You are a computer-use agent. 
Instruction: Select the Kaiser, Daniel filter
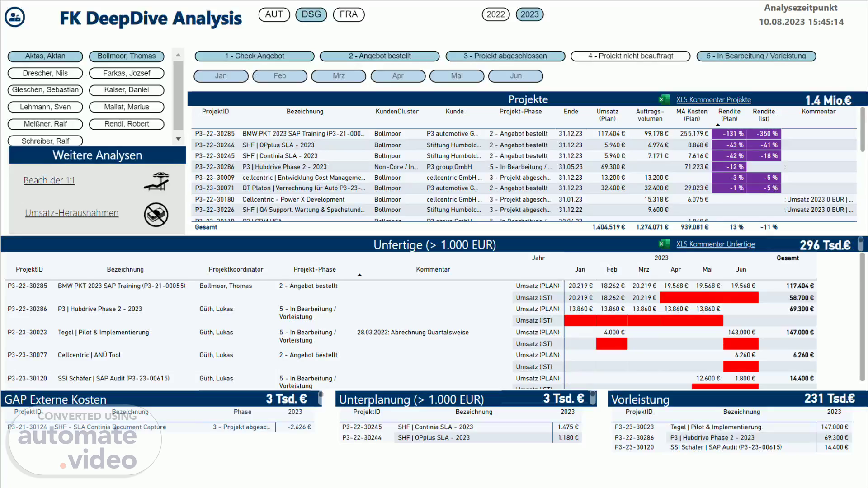click(127, 90)
